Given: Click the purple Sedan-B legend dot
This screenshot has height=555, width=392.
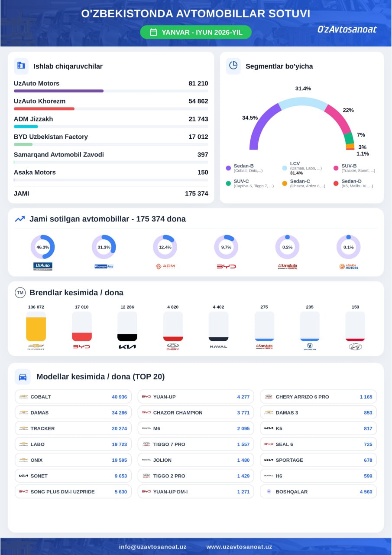Looking at the screenshot, I should click(229, 168).
